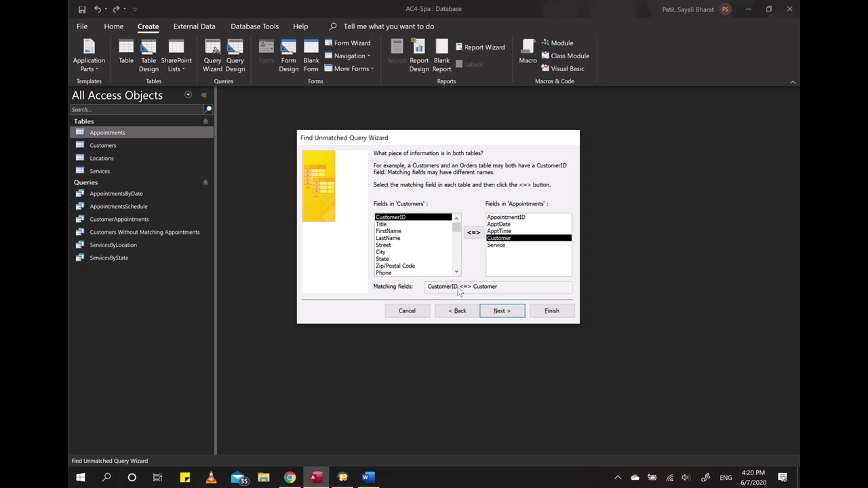Image resolution: width=868 pixels, height=488 pixels.
Task: Select the CustomerAppointments query
Action: coord(142,219)
